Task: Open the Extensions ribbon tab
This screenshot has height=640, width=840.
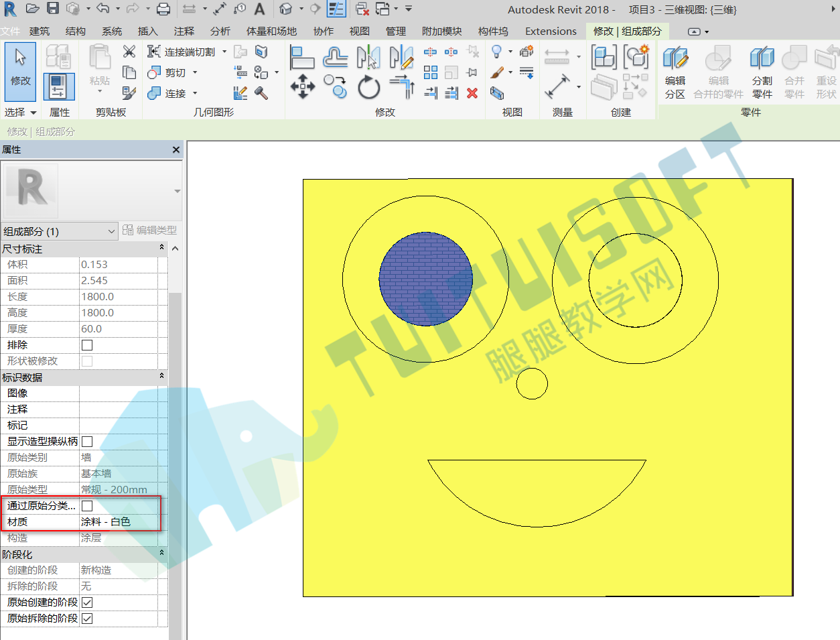Action: point(551,31)
